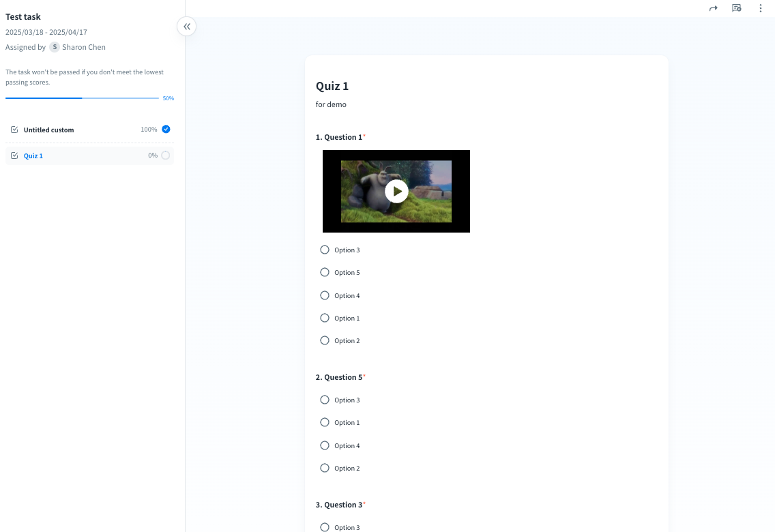Image resolution: width=775 pixels, height=532 pixels.
Task: Select Option 5 for Question 1
Action: [325, 272]
